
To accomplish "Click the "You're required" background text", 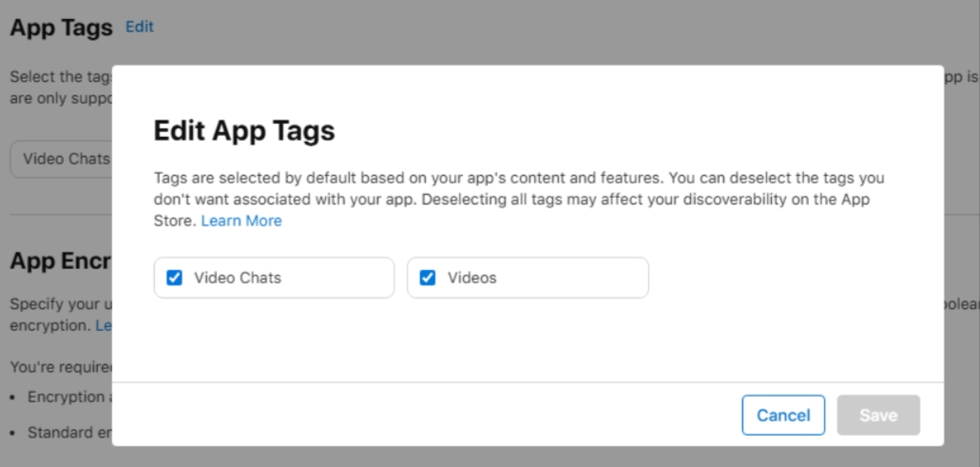I will click(x=60, y=366).
